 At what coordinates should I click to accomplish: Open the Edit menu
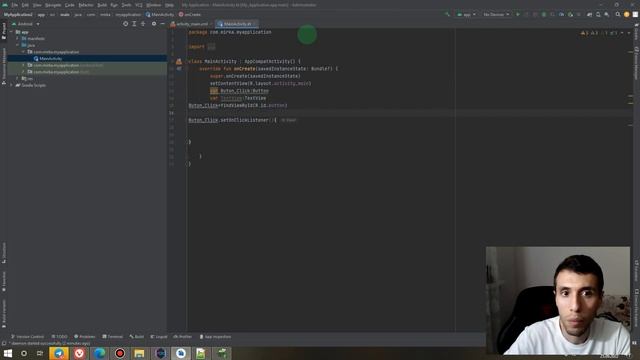(x=25, y=5)
